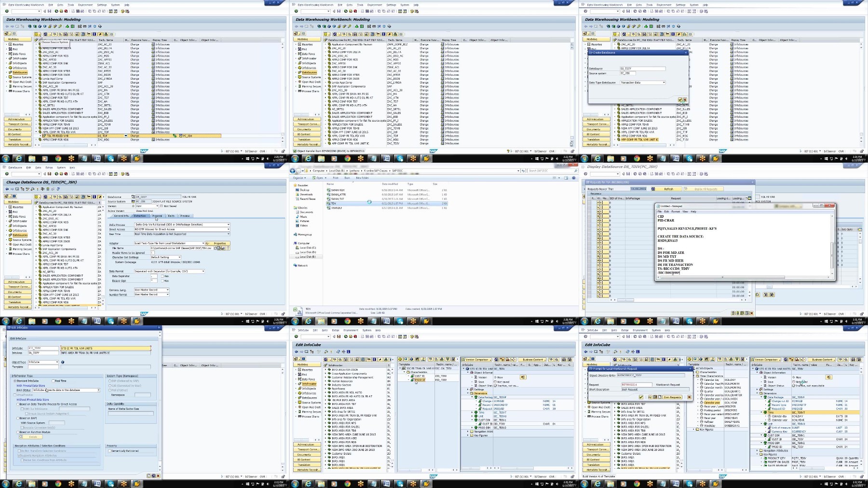Viewport: 868px width, 488px height.
Task: Tick Semantically Partitioned checkbox
Action: point(109,451)
